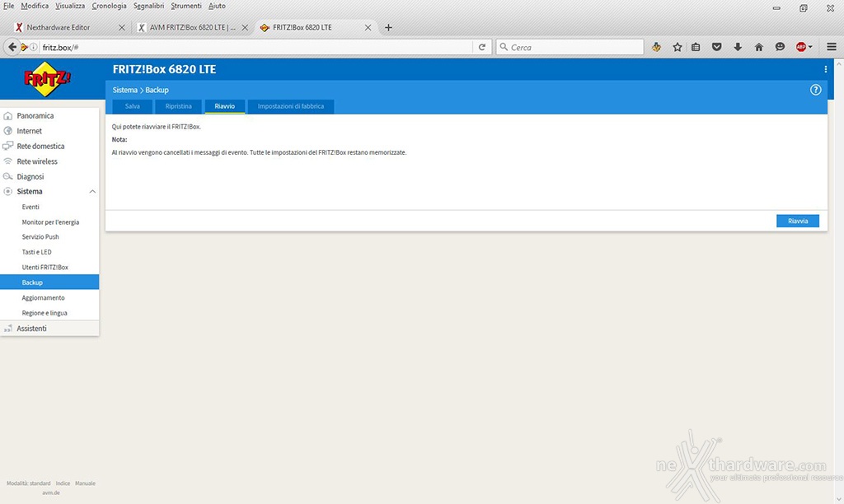
Task: Open the Segnalibri menu
Action: [x=148, y=6]
